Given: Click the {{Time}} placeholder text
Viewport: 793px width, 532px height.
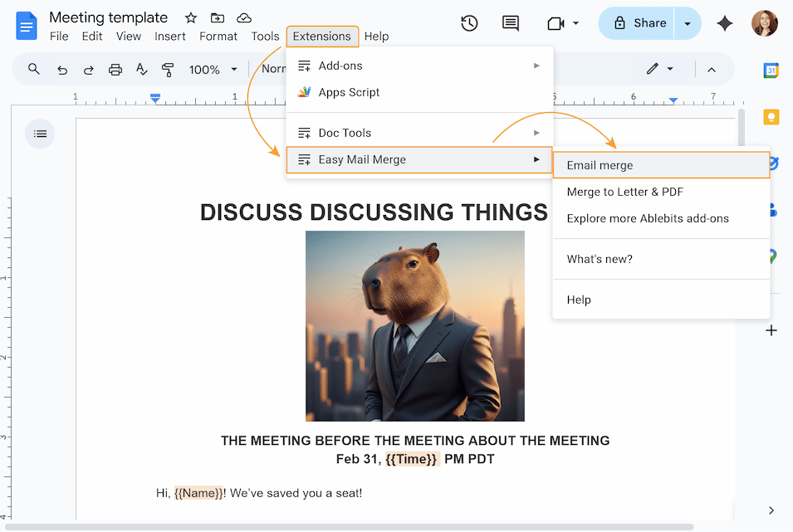Looking at the screenshot, I should click(412, 459).
